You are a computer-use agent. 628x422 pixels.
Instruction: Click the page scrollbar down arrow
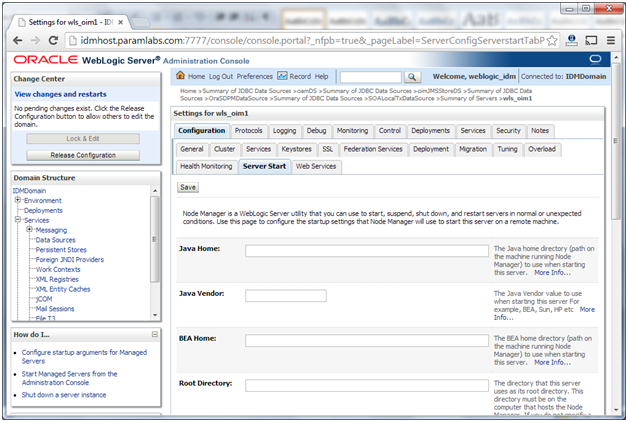[x=616, y=410]
